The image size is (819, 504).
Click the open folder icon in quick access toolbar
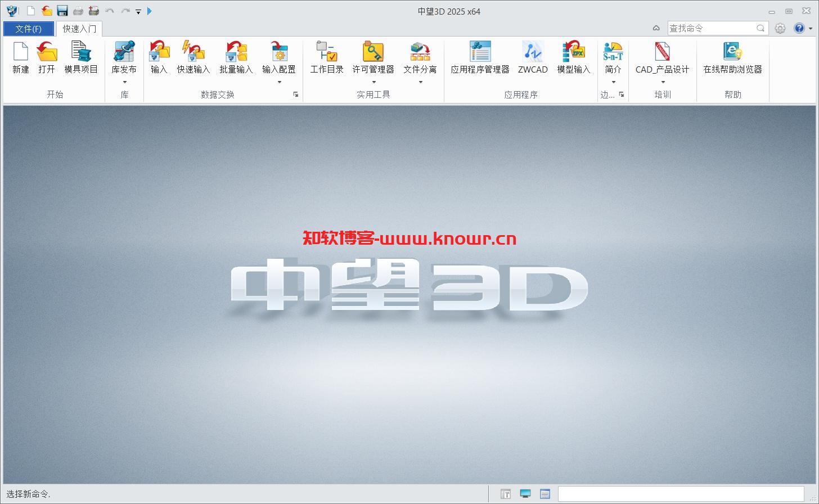47,11
